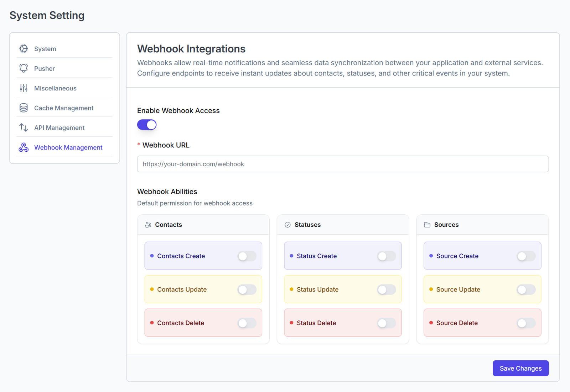Click the System gear icon in sidebar
The width and height of the screenshot is (570, 392).
pos(24,49)
